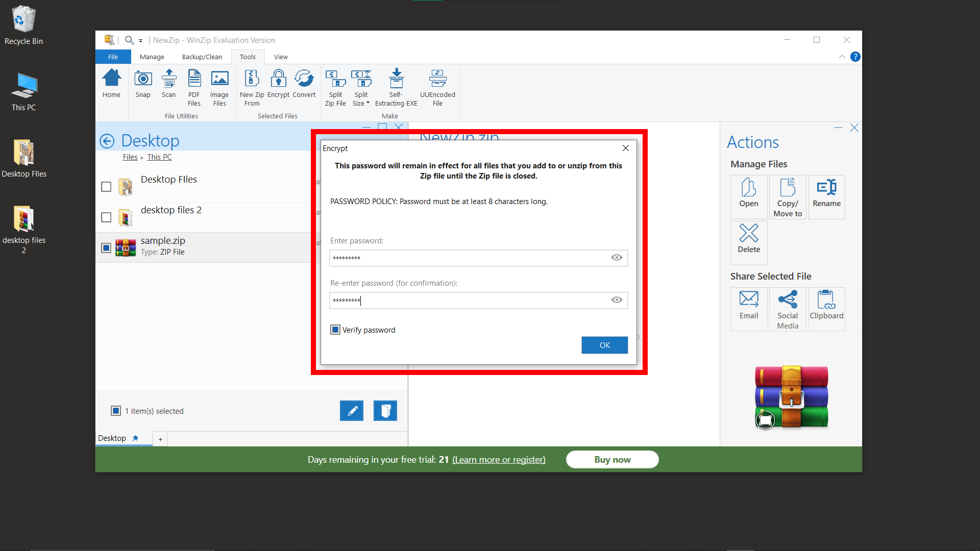
Task: Open the Scan tool
Action: (168, 87)
